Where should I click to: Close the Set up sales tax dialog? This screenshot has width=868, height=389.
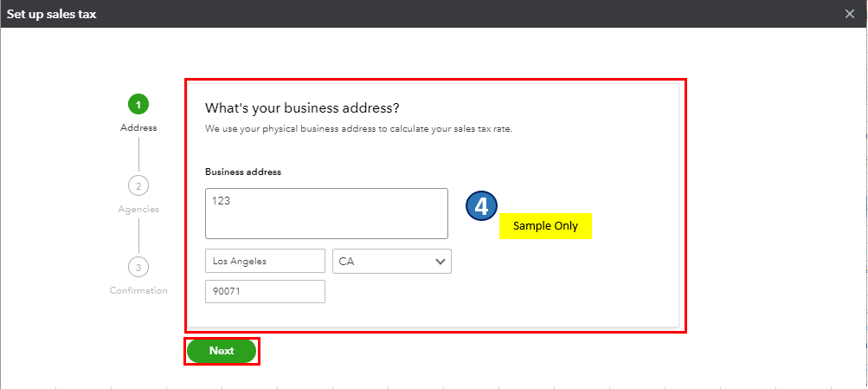(x=850, y=14)
